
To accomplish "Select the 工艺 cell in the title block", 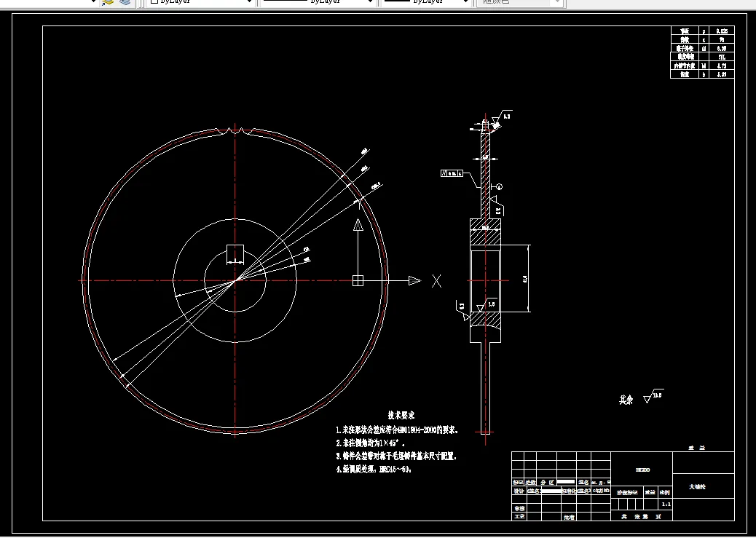I will tap(519, 517).
